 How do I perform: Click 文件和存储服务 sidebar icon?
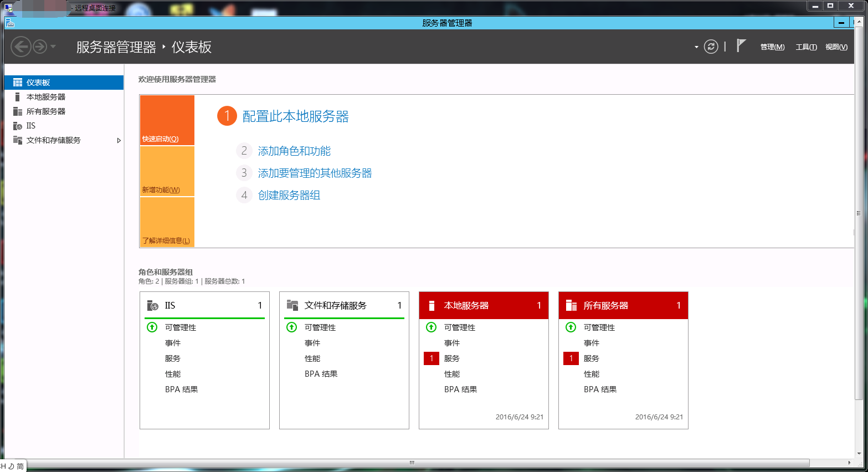pos(18,140)
